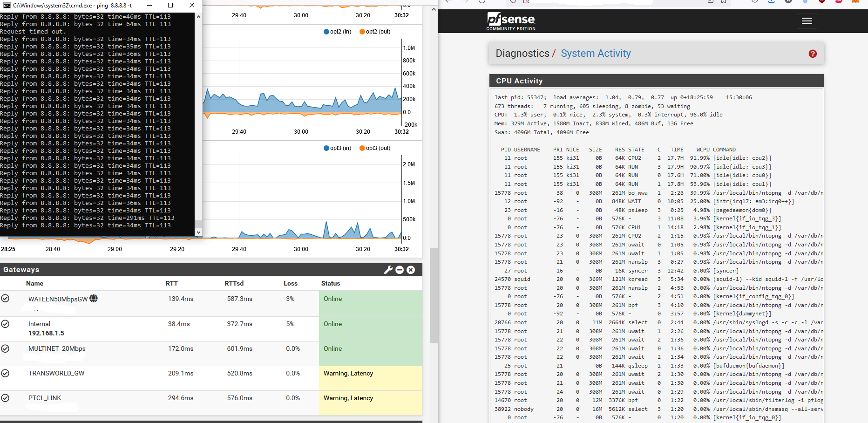Image resolution: width=868 pixels, height=423 pixels.
Task: Click the load averages line in CPU Activity
Action: click(623, 97)
